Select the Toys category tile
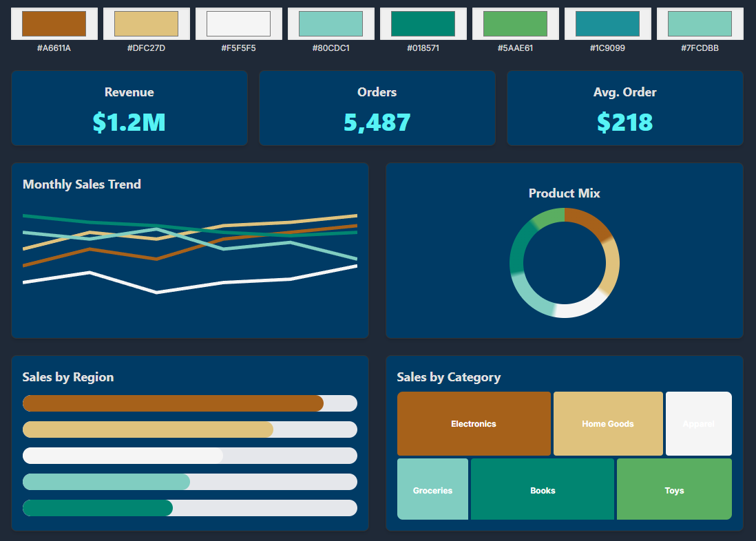 pyautogui.click(x=674, y=489)
